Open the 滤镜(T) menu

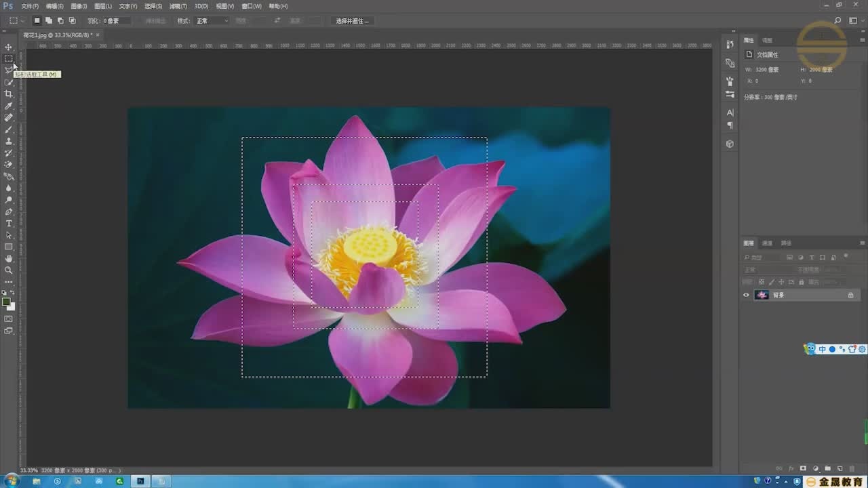click(x=178, y=6)
